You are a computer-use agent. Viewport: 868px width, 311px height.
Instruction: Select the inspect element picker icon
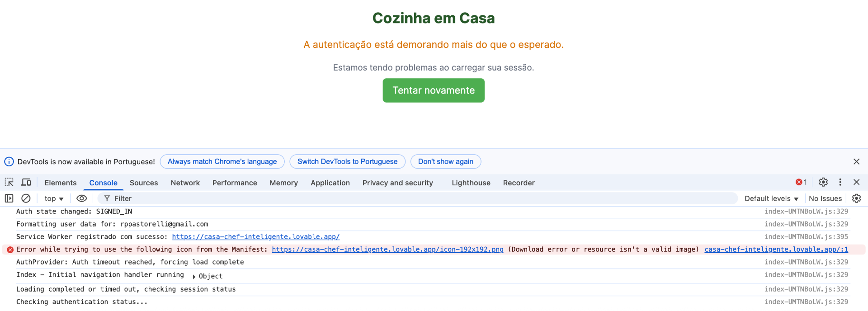click(x=9, y=183)
